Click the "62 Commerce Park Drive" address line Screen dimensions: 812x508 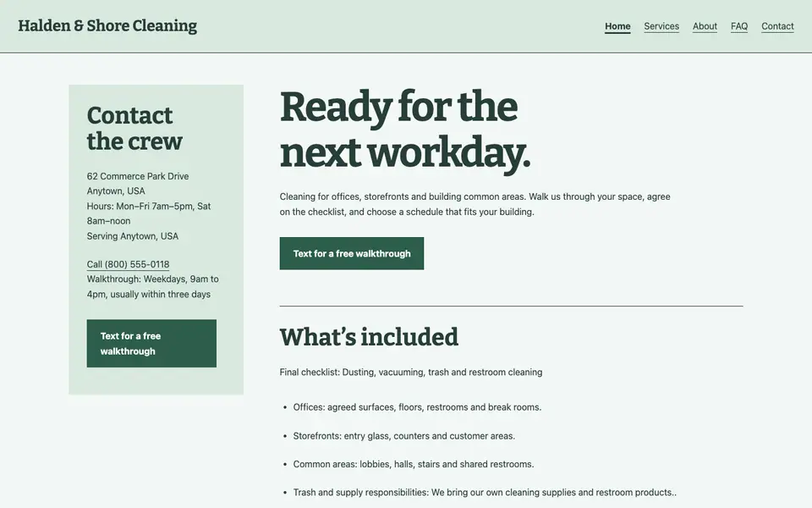(138, 176)
